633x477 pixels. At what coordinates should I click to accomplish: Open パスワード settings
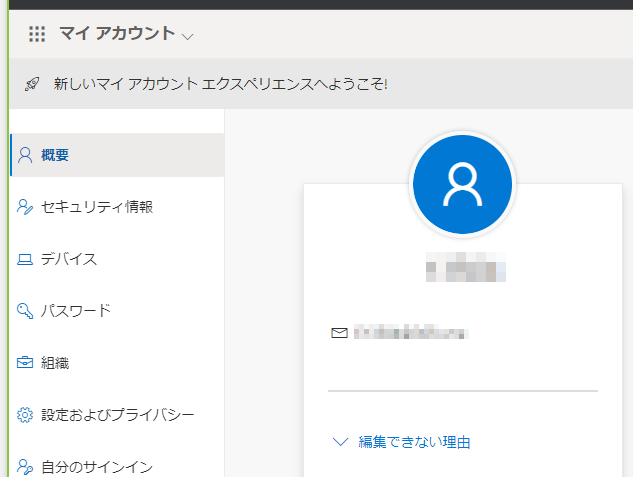76,311
